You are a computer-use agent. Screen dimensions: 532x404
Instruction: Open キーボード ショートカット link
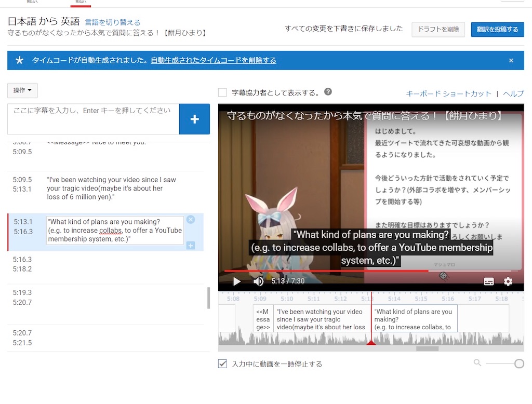coord(448,93)
